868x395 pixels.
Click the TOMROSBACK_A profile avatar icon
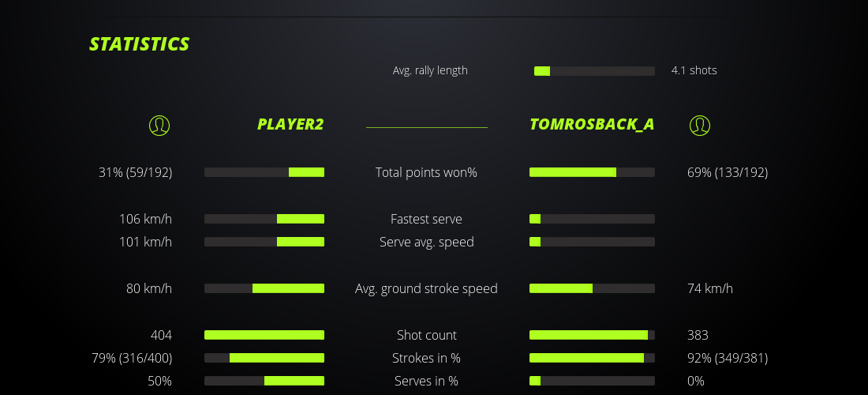(700, 125)
